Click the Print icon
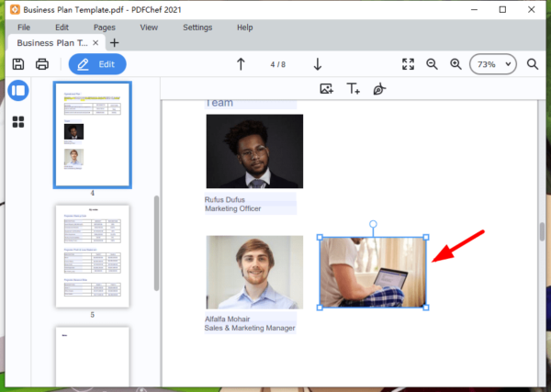551x392 pixels. (42, 64)
